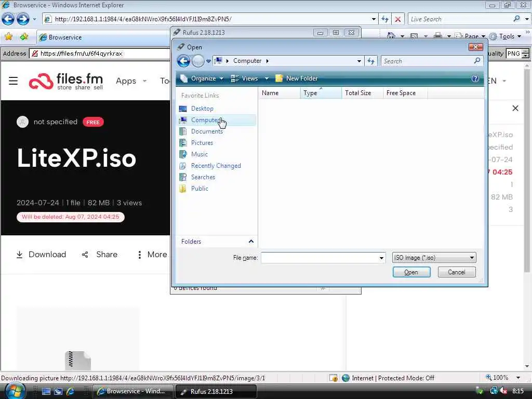Refresh the Internet Explorer page
Screen dimensions: 532x399
coord(385,19)
